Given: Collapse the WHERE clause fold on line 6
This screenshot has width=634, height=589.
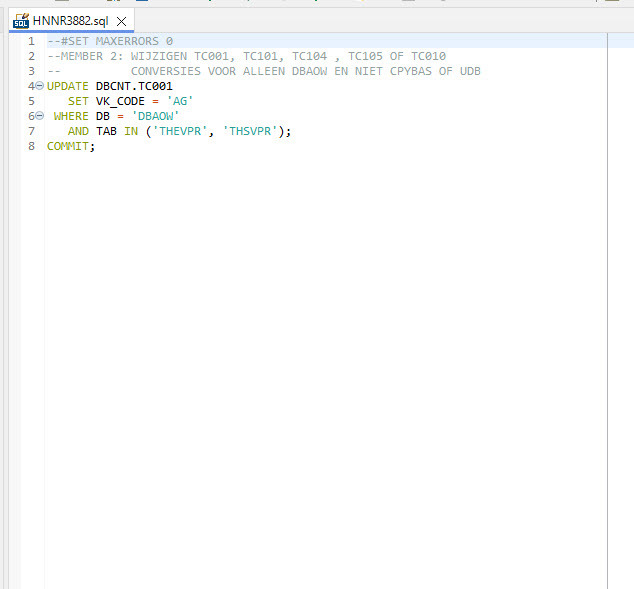Looking at the screenshot, I should (x=40, y=116).
